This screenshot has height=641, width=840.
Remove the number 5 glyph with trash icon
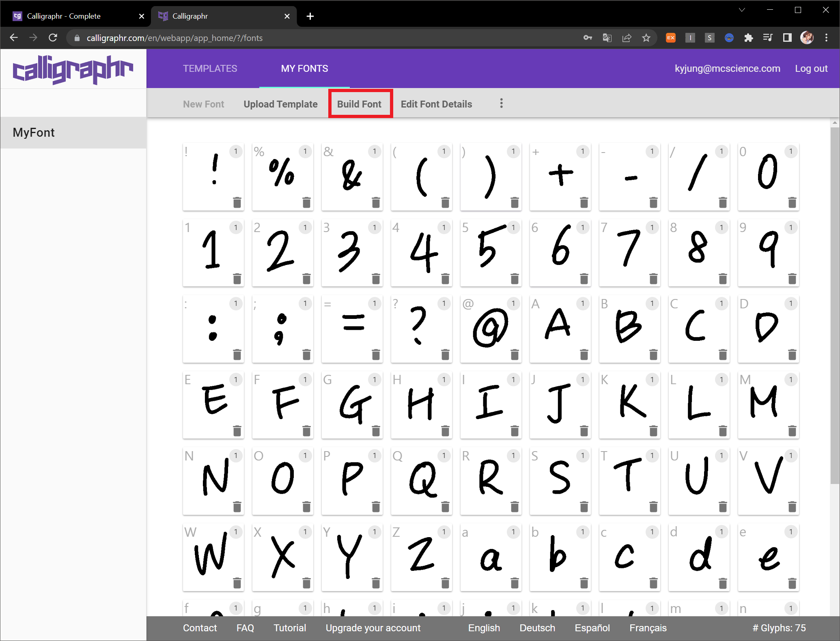click(515, 278)
